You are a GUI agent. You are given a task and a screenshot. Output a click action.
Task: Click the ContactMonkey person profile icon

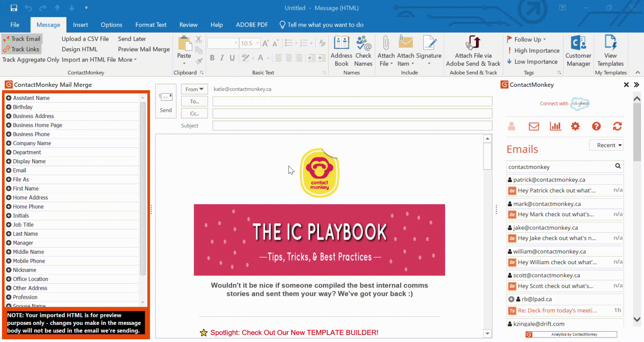click(x=511, y=127)
